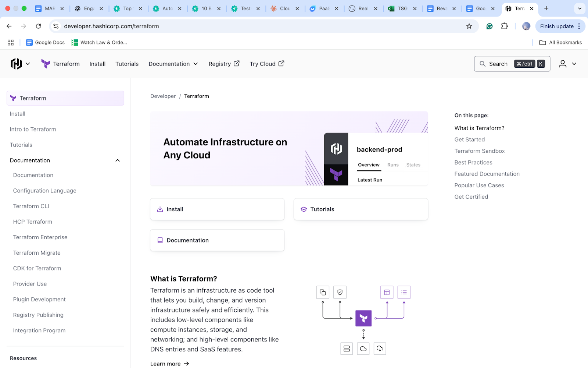
Task: Open the HashiCorp product switcher chevron
Action: 28,64
